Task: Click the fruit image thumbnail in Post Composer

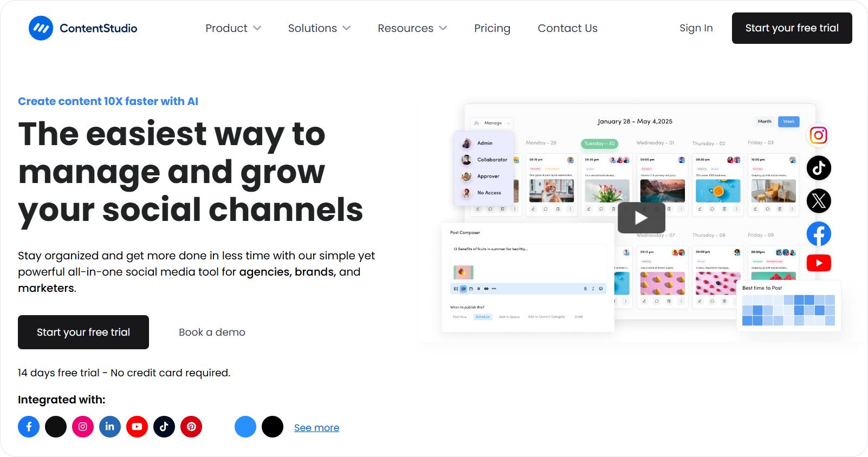Action: pyautogui.click(x=463, y=272)
